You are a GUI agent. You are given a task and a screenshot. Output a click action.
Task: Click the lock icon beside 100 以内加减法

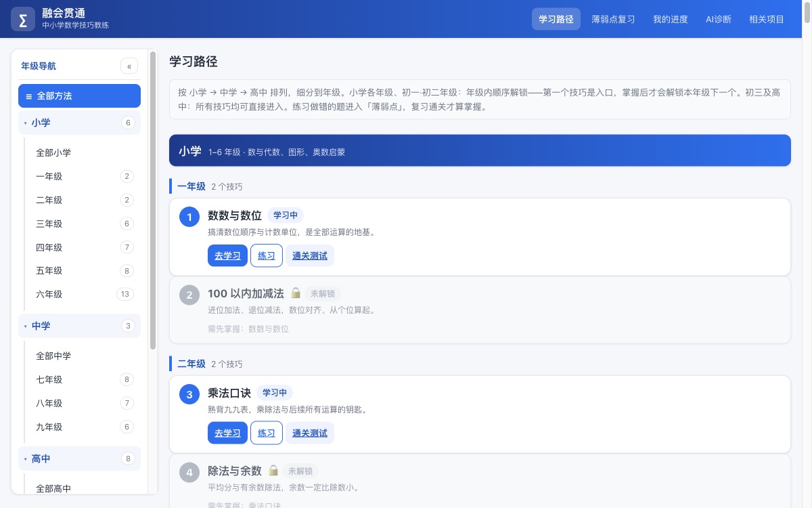[x=296, y=293]
